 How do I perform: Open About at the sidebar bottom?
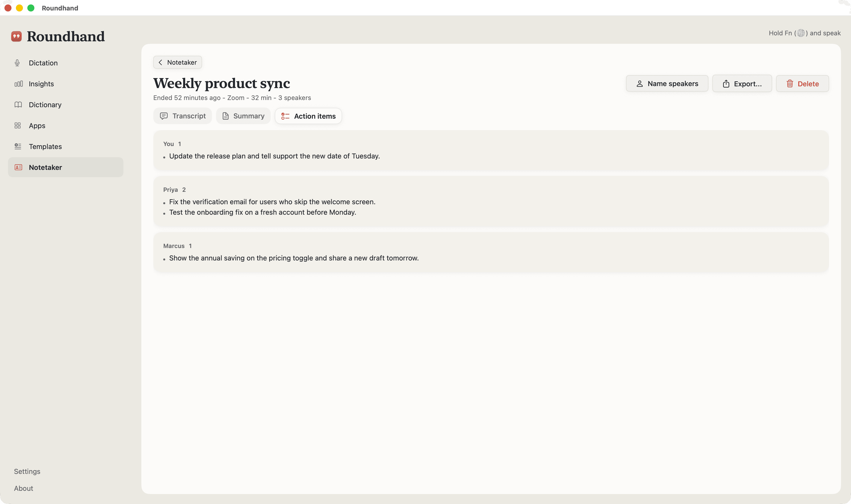click(x=23, y=488)
